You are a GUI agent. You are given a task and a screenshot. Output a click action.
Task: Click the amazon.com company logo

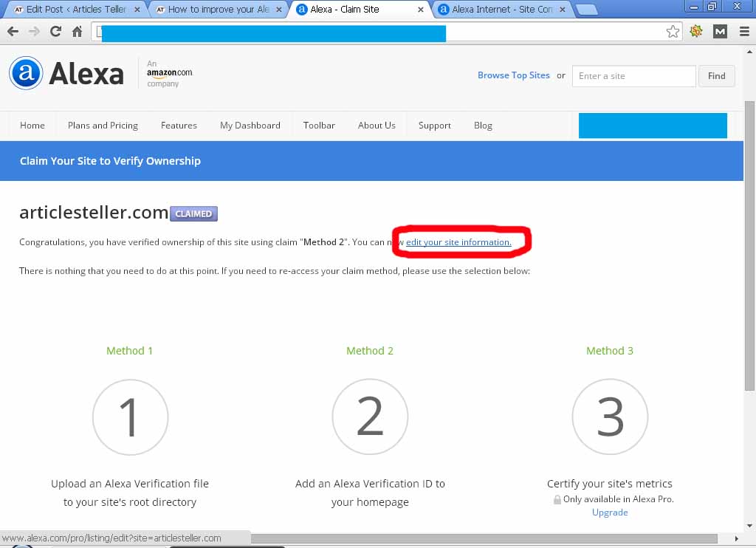(x=169, y=73)
